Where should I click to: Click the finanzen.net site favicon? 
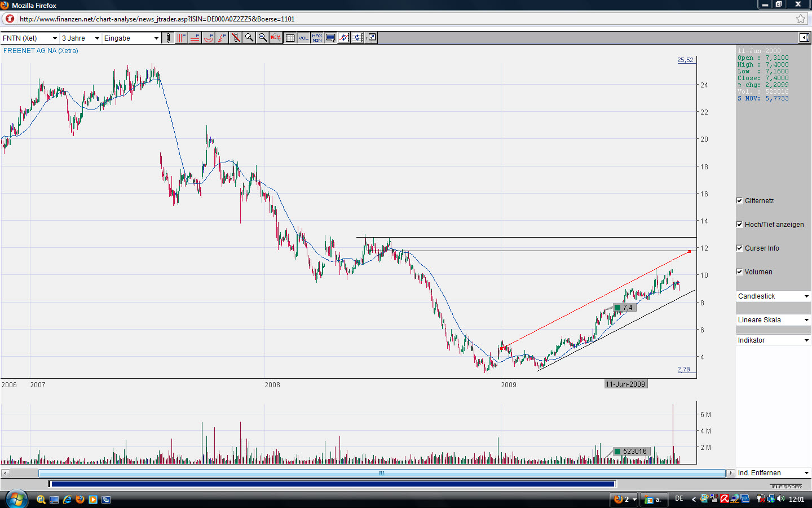point(10,19)
